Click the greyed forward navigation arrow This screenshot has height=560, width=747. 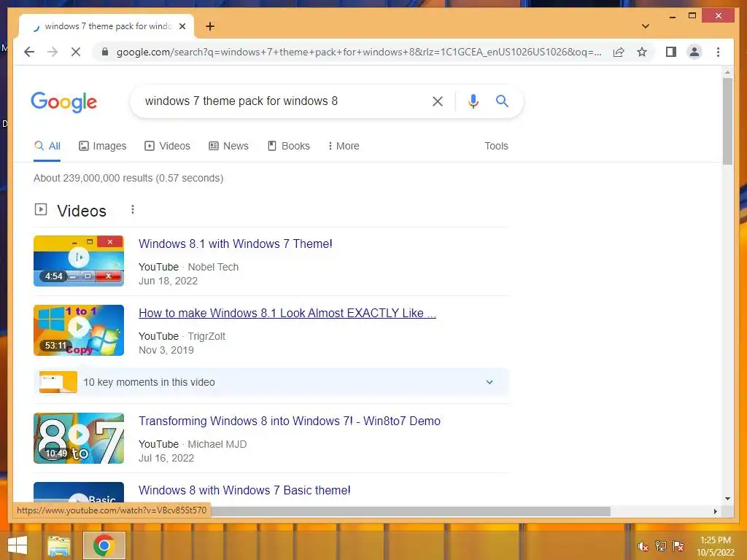53,52
